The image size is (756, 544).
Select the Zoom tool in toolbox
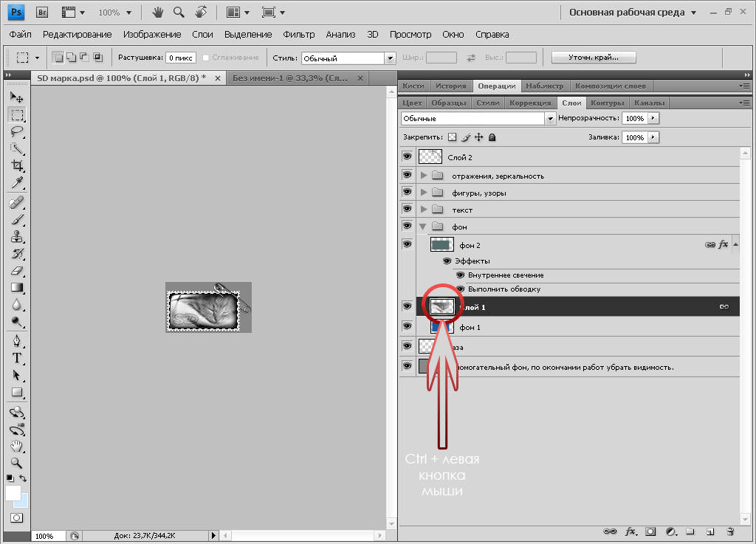point(17,463)
